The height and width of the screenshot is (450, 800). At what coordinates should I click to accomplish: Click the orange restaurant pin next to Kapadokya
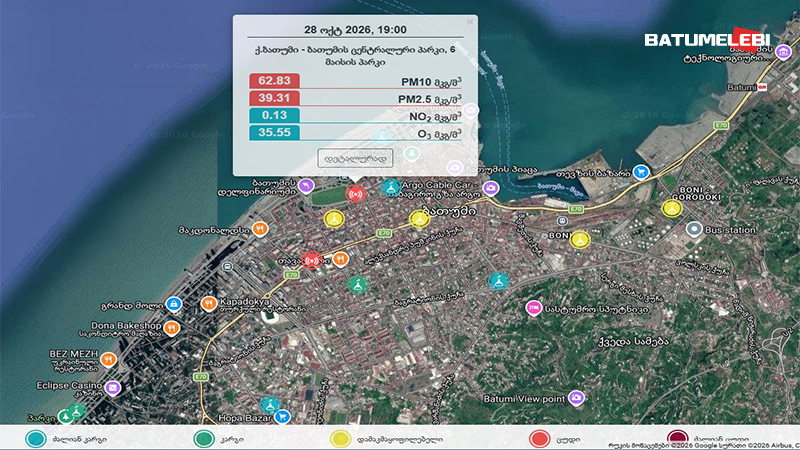[208, 304]
